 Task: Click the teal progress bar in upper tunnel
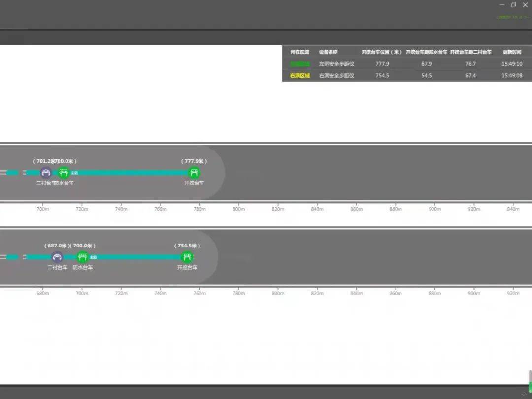click(x=128, y=173)
